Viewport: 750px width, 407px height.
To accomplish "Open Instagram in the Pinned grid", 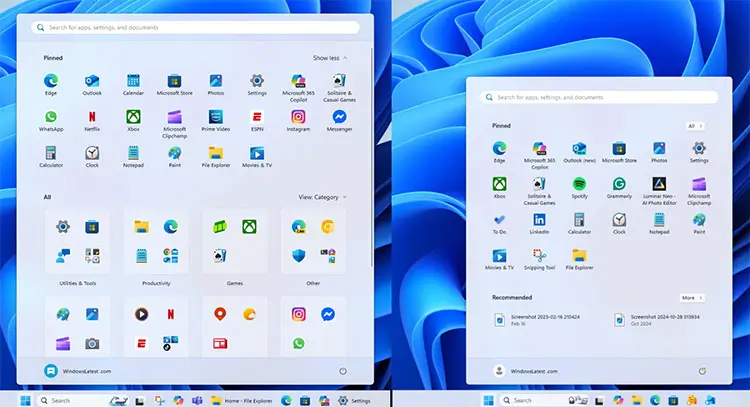I will pos(298,121).
